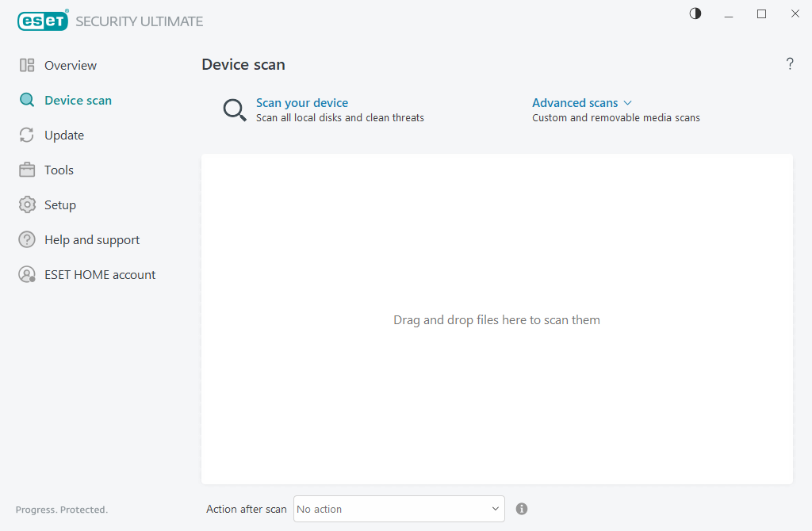Click the ESET HOME account person icon
Image resolution: width=812 pixels, height=531 pixels.
27,274
